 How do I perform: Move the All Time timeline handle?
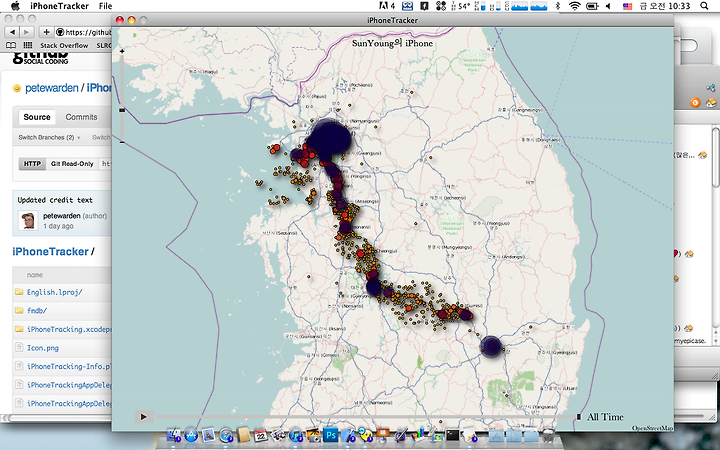point(579,417)
